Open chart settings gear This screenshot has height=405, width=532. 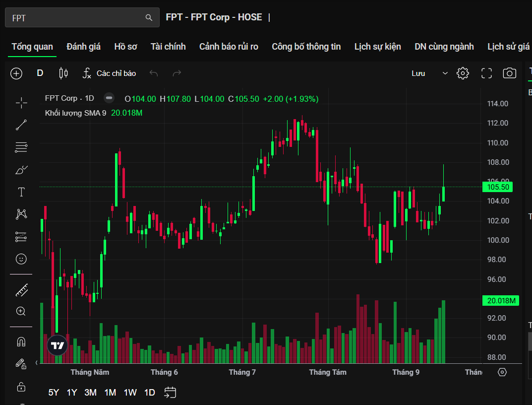pos(463,73)
